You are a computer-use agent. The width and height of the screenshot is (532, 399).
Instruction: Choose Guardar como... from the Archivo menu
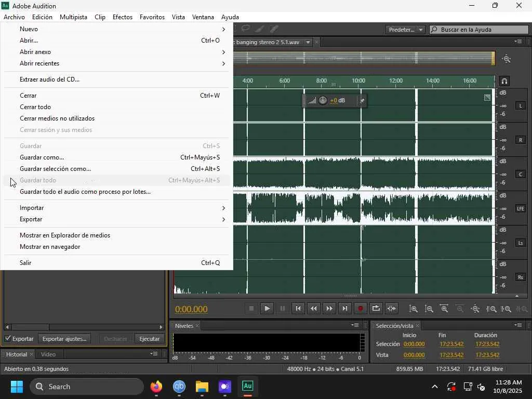(42, 157)
